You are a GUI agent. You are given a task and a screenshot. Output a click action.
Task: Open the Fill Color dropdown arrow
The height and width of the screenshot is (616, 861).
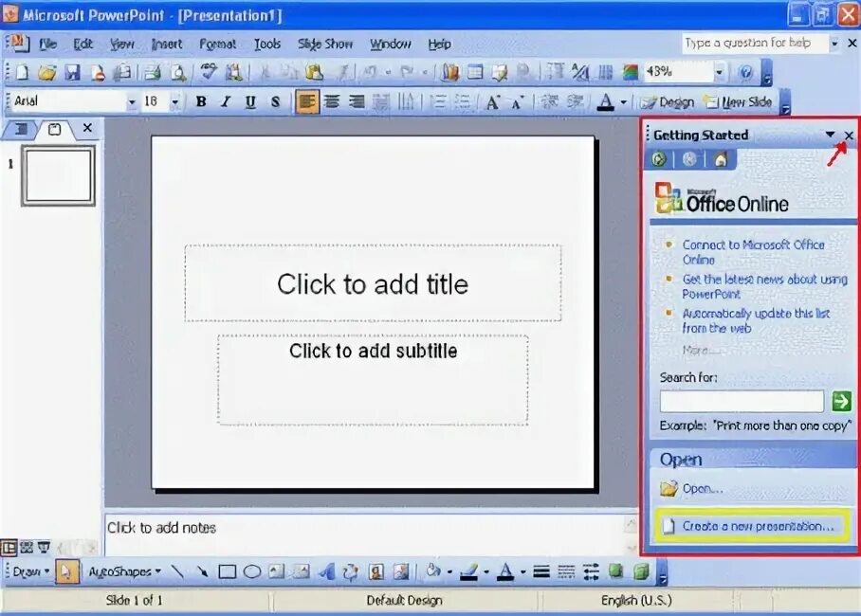click(x=449, y=572)
